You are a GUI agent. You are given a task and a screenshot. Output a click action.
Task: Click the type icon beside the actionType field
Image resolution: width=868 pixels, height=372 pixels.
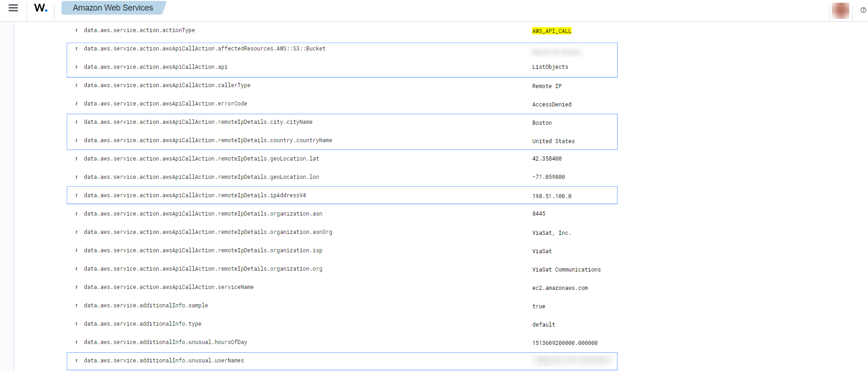point(76,30)
